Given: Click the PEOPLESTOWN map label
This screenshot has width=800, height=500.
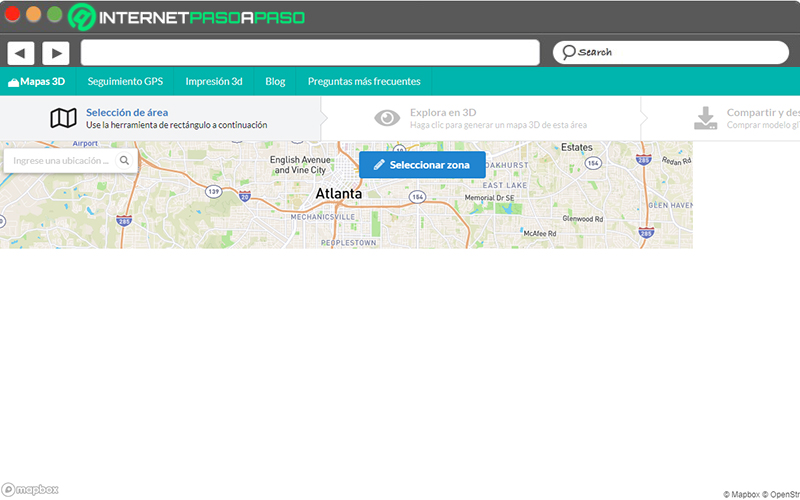Looking at the screenshot, I should click(x=348, y=243).
